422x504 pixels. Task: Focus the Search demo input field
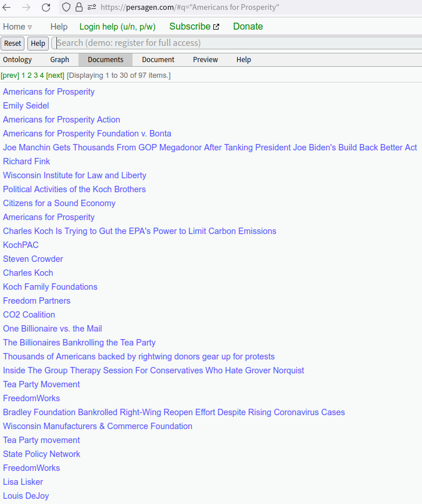[x=237, y=43]
